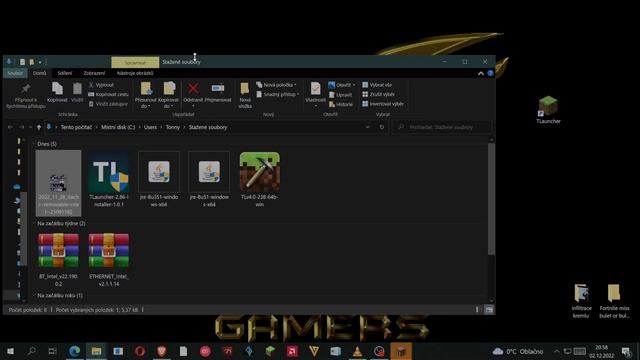Viewport: 640px width, 360px height.
Task: Open the Snadný přístup dropdown
Action: [278, 94]
